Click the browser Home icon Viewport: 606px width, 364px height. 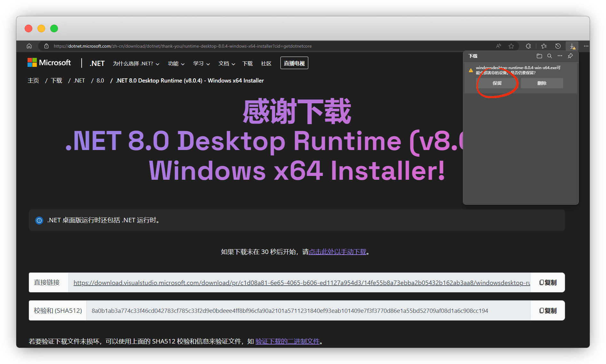click(x=29, y=46)
